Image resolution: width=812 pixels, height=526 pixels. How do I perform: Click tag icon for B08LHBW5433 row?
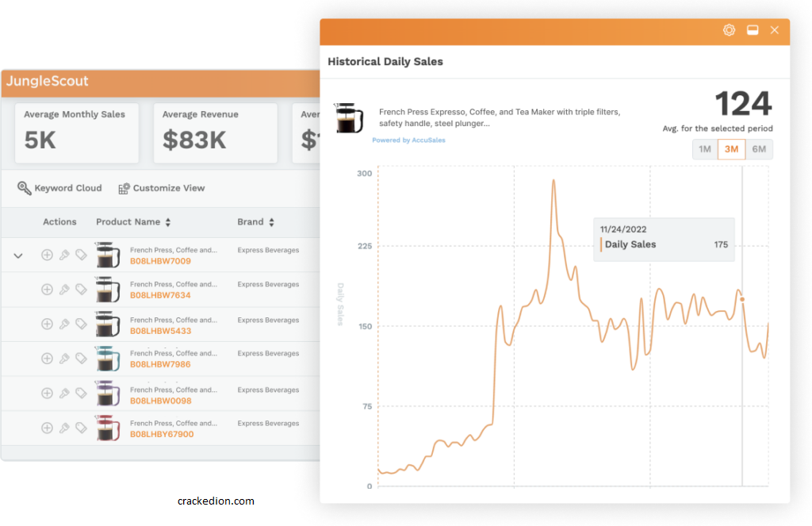pos(82,324)
